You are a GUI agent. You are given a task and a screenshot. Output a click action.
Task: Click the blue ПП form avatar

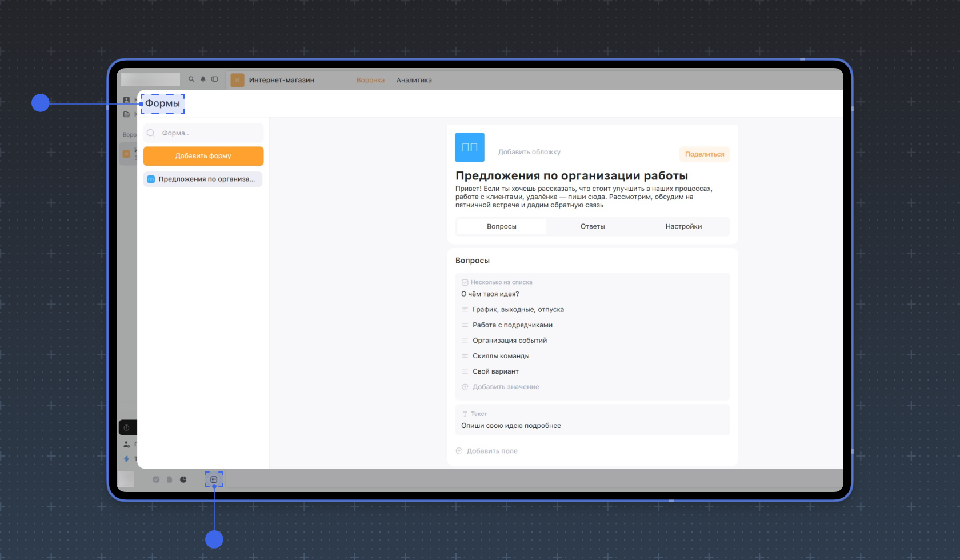click(470, 147)
